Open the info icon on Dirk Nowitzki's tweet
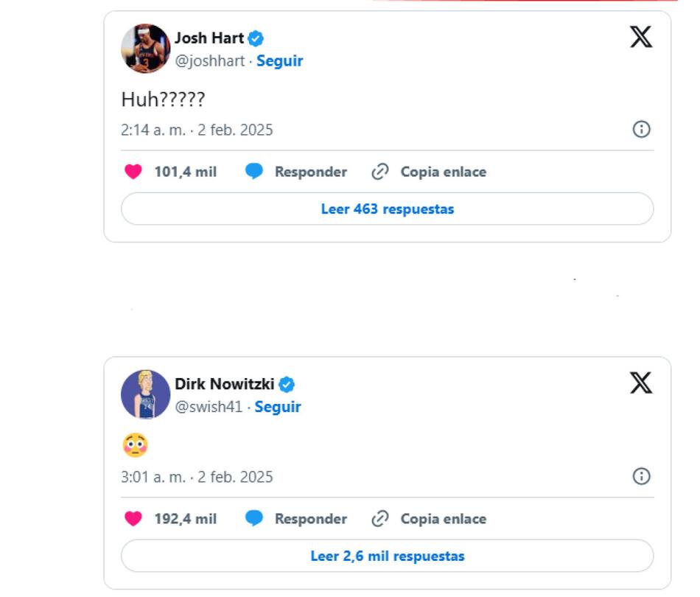Screen dimensions: 700x597 (x=642, y=476)
